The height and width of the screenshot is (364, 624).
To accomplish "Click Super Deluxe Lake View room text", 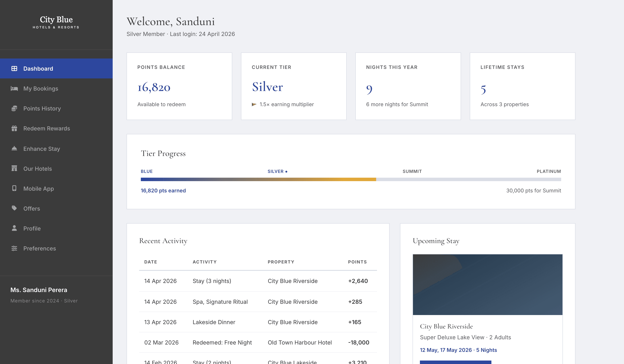I will point(452,337).
